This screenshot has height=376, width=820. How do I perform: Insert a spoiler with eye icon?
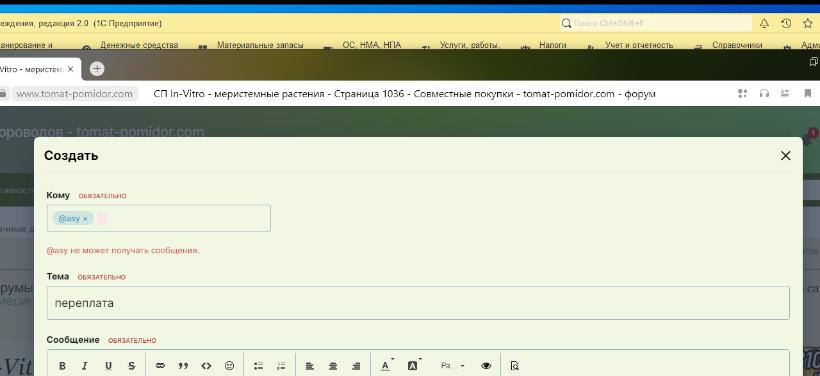pyautogui.click(x=486, y=366)
